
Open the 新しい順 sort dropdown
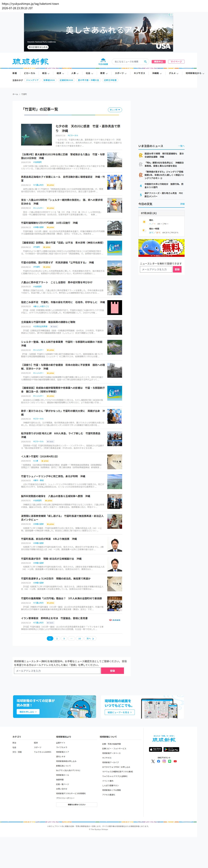pyautogui.click(x=115, y=109)
